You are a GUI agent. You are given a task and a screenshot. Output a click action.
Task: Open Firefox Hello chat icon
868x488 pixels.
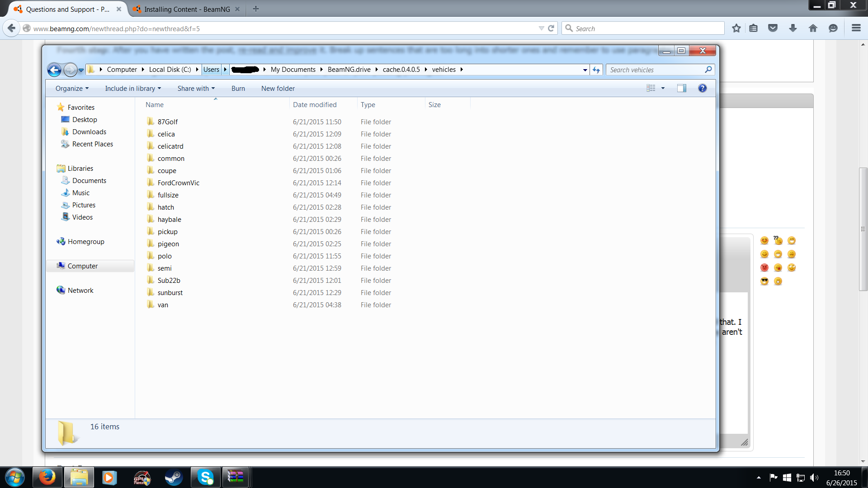pos(833,28)
